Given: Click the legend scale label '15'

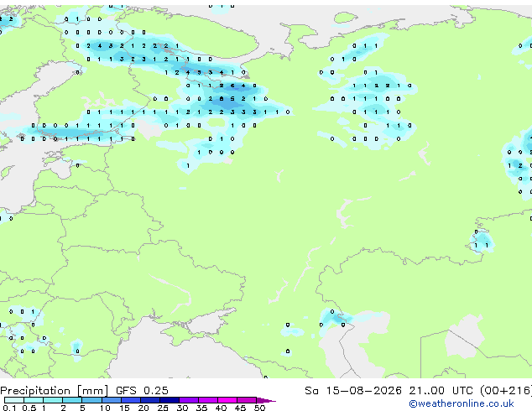Looking at the screenshot, I should 124,408.
